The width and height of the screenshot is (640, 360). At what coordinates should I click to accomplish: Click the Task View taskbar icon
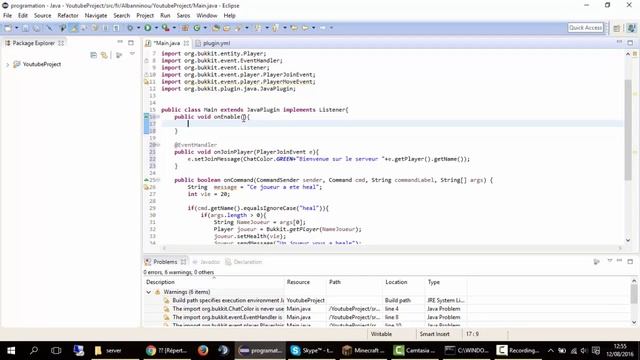pyautogui.click(x=56, y=350)
